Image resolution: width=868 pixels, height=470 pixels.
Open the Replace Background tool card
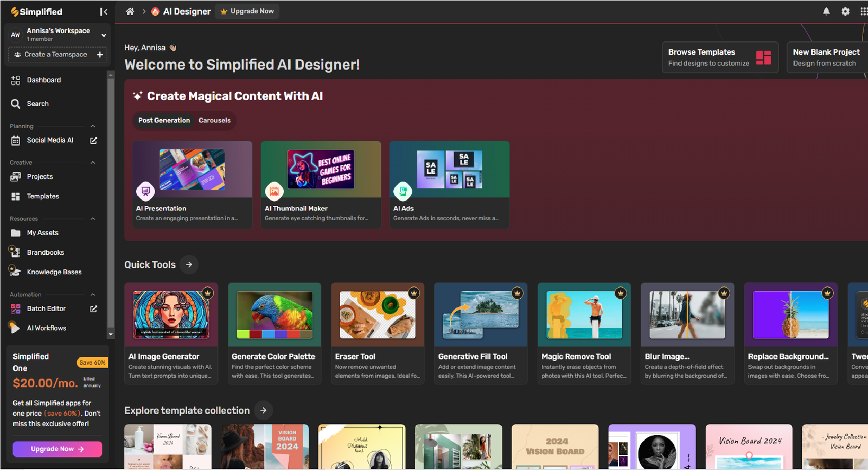tap(790, 333)
